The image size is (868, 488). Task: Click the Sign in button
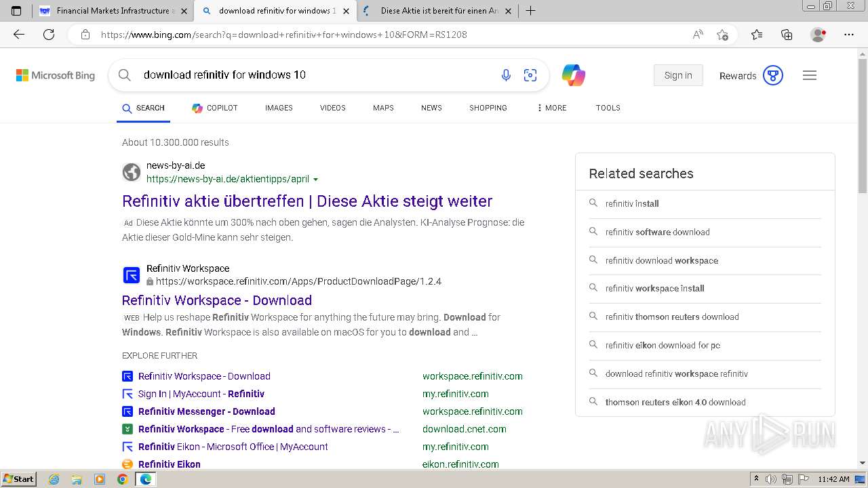(678, 75)
